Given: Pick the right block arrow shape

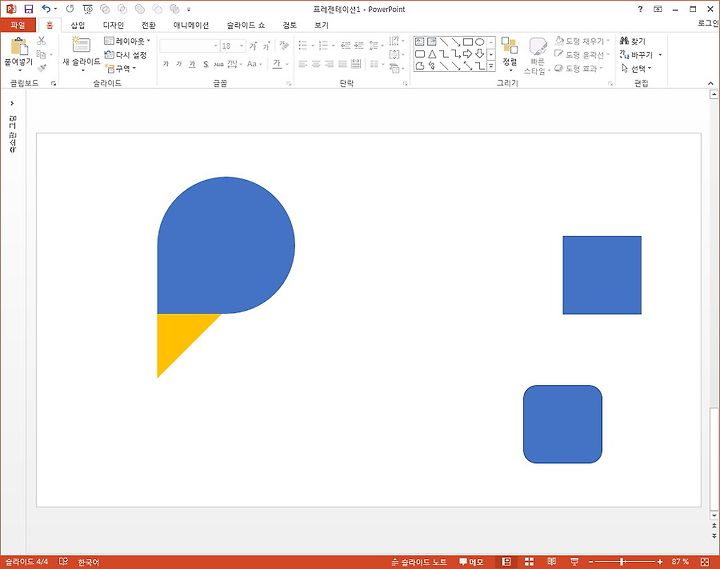Looking at the screenshot, I should click(467, 54).
